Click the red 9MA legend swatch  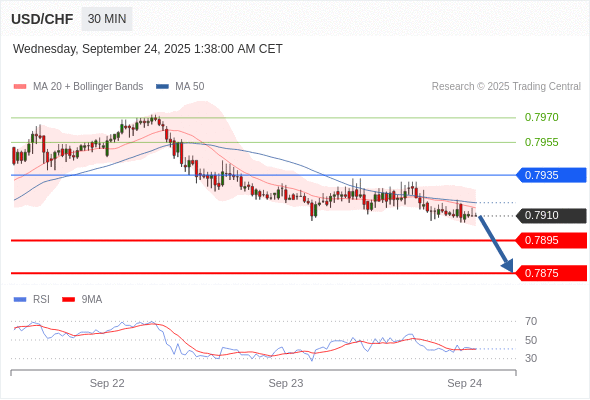pyautogui.click(x=68, y=300)
